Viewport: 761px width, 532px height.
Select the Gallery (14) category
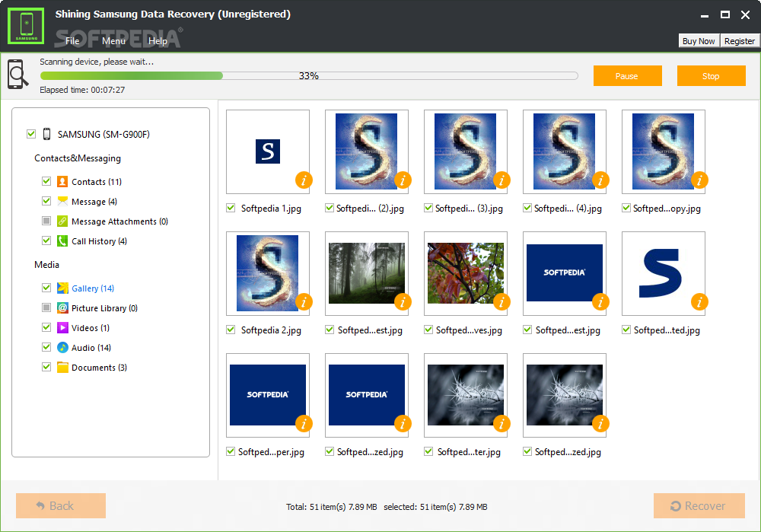pyautogui.click(x=93, y=288)
